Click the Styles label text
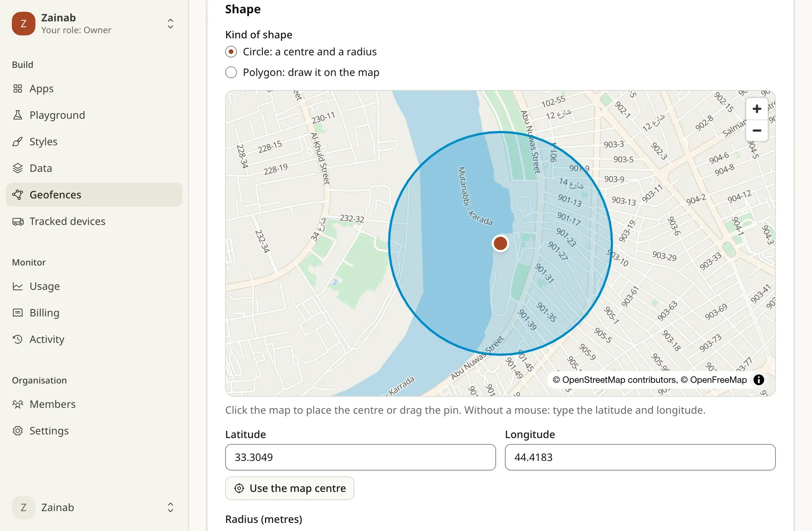This screenshot has width=812, height=531. 44,142
